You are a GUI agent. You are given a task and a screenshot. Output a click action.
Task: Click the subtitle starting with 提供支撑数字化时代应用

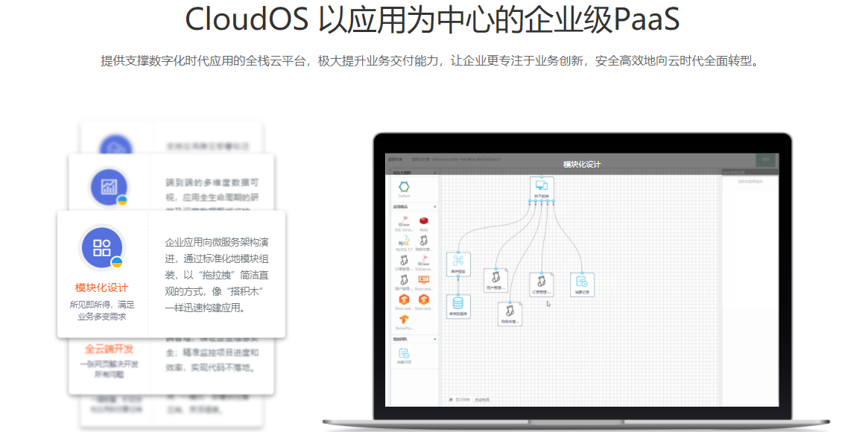point(430,61)
